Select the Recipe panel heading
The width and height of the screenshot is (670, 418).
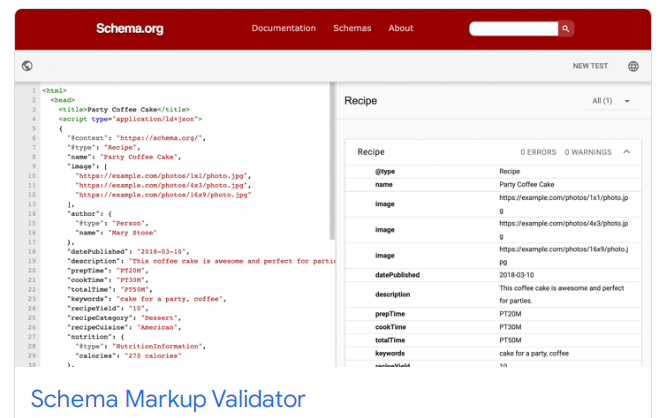tap(361, 101)
